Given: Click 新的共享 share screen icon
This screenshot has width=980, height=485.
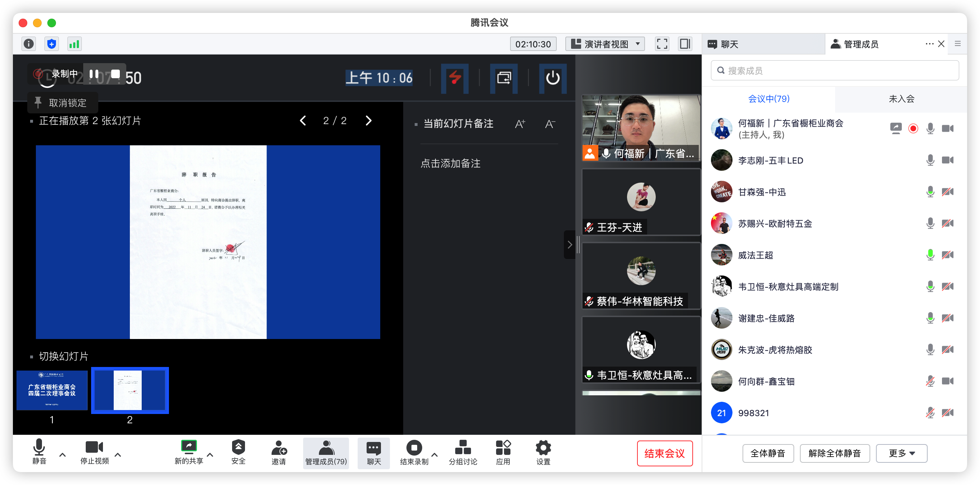Looking at the screenshot, I should coord(189,452).
